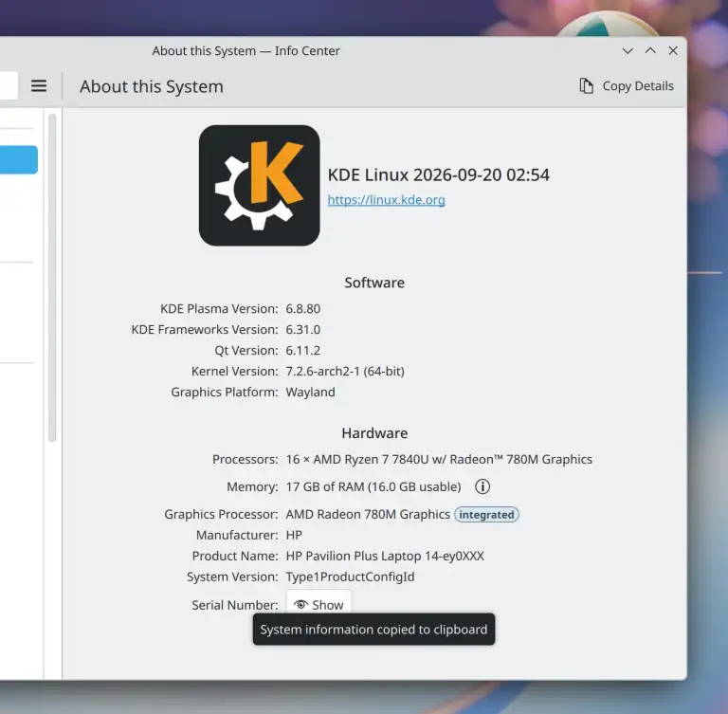Click the sidebar vertical scrollbar
This screenshot has height=714, width=728.
click(x=52, y=277)
